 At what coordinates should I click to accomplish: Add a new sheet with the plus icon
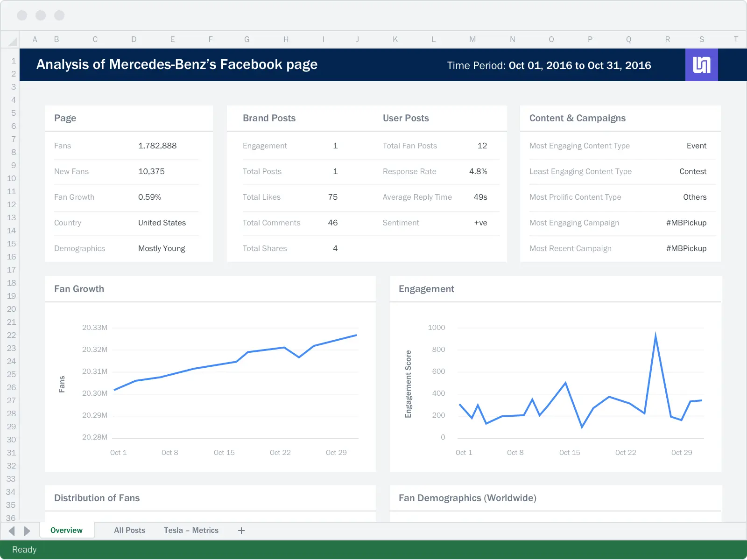click(241, 531)
